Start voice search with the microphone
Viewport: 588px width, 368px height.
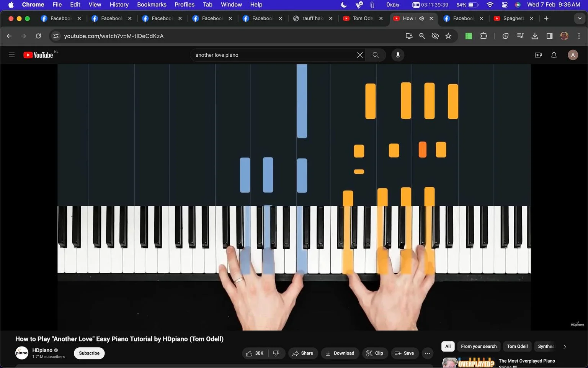pos(398,55)
